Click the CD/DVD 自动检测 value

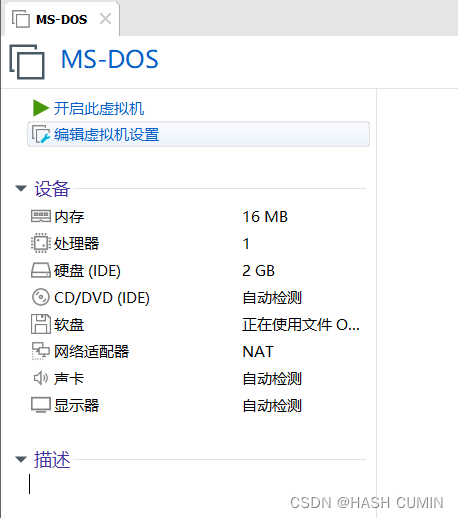click(272, 297)
